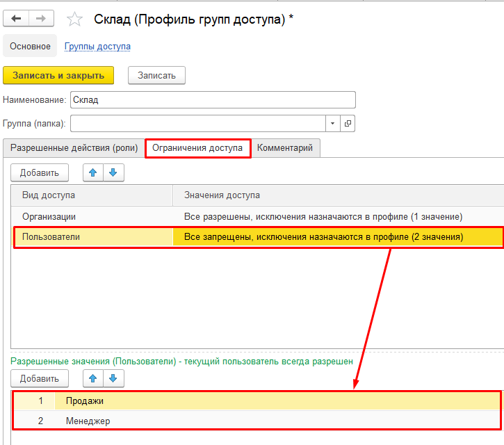Select the Организации access kind row

point(257,216)
